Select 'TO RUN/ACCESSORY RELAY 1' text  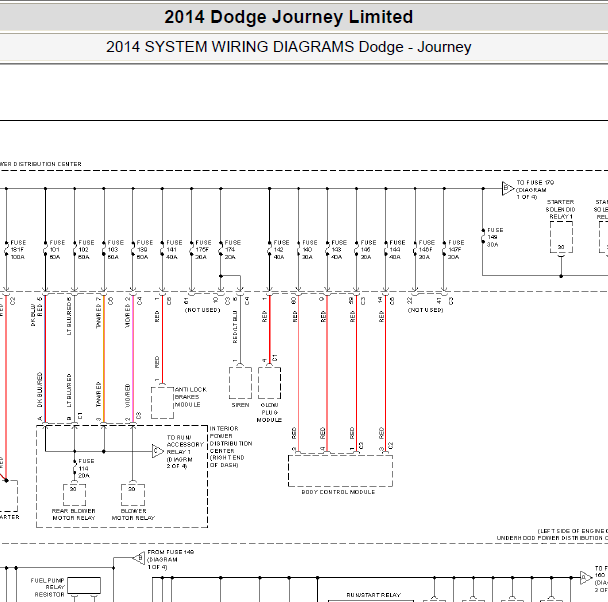185,452
